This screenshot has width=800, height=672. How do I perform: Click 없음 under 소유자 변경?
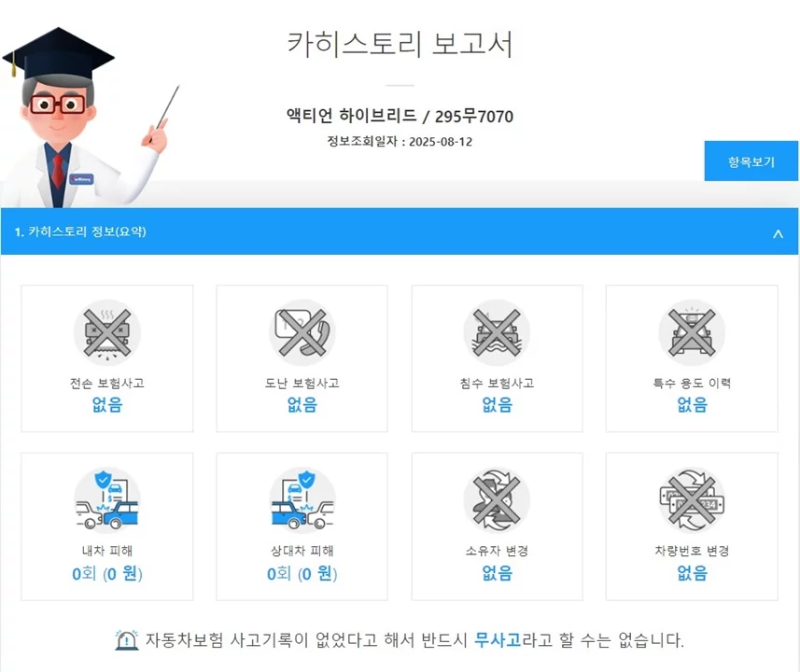[x=497, y=573]
